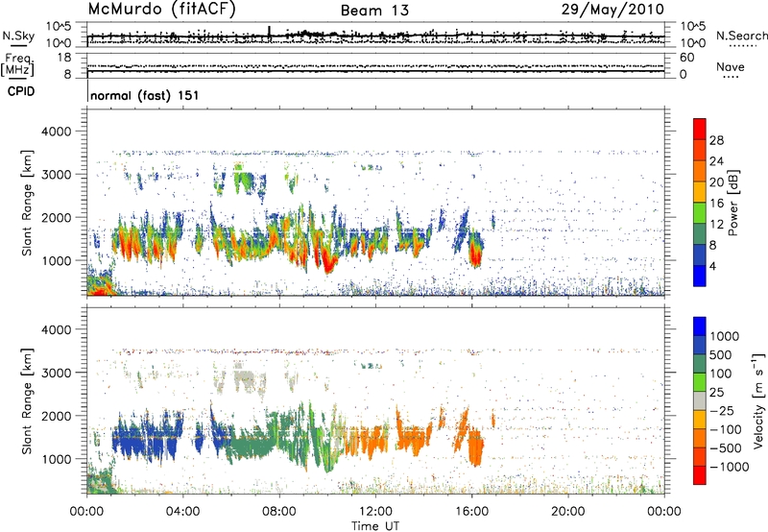Click the '20' Power colorbar tick
This screenshot has height=532, width=768.
716,182
